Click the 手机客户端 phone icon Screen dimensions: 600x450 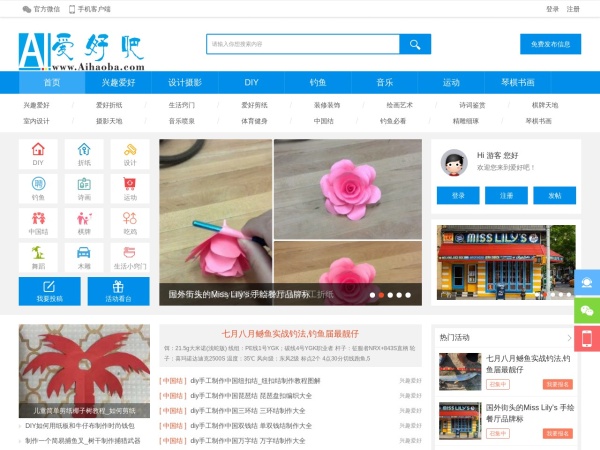point(72,9)
